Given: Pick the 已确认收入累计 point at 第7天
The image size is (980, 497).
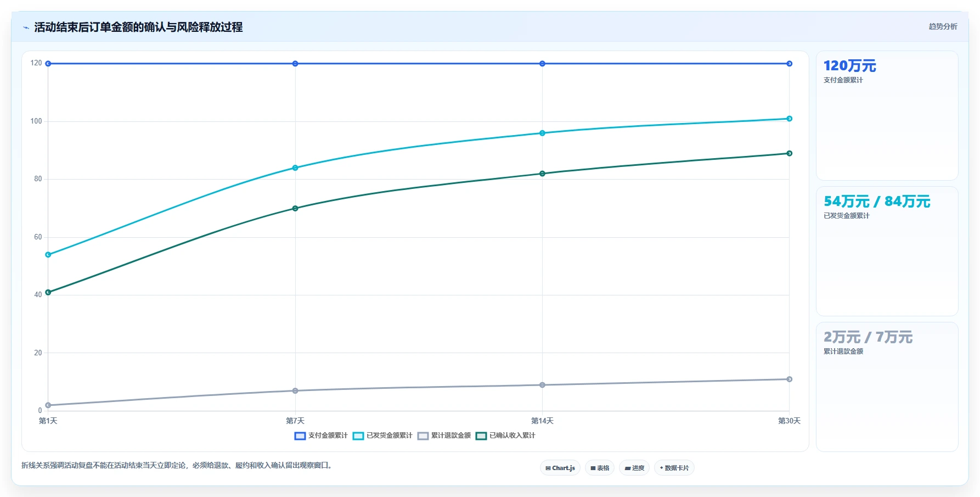Looking at the screenshot, I should click(295, 208).
